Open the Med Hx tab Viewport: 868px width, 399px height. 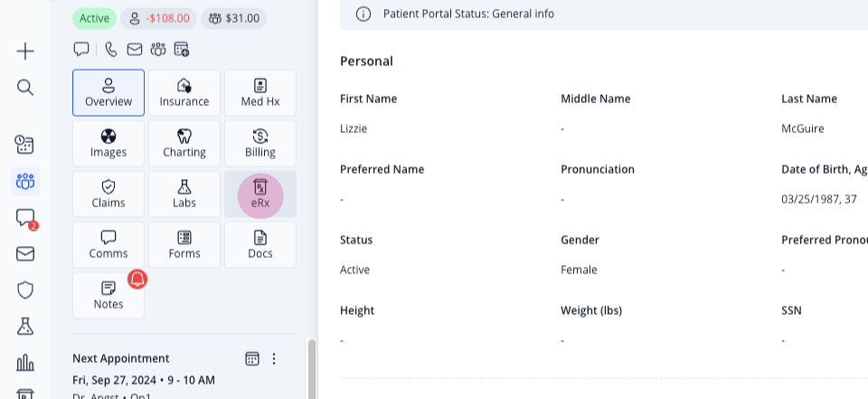point(260,92)
